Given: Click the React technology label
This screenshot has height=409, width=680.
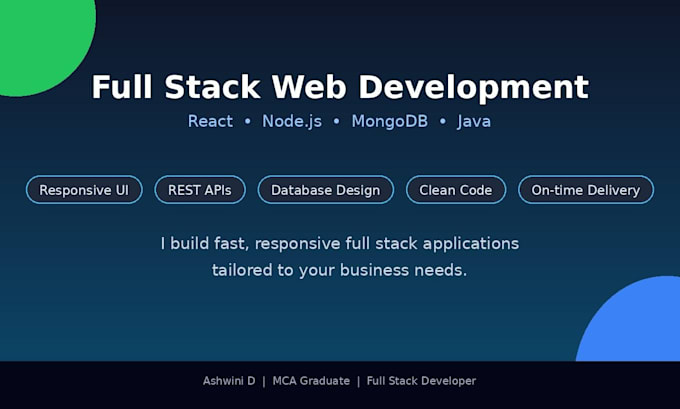Looking at the screenshot, I should click(210, 121).
